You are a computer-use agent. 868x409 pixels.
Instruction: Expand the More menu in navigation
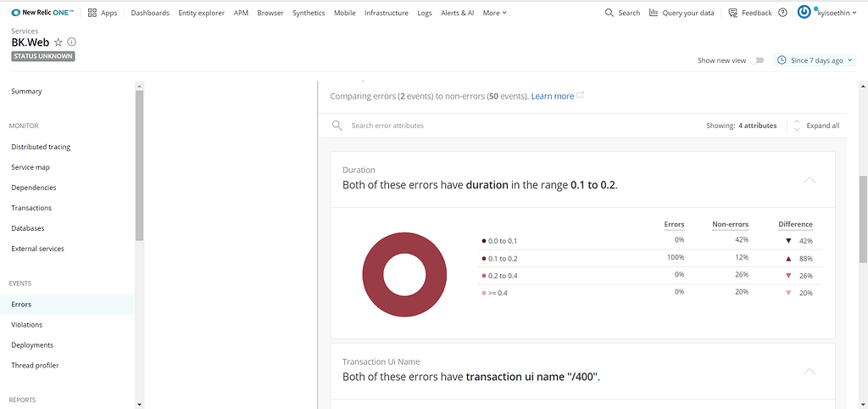coord(495,13)
